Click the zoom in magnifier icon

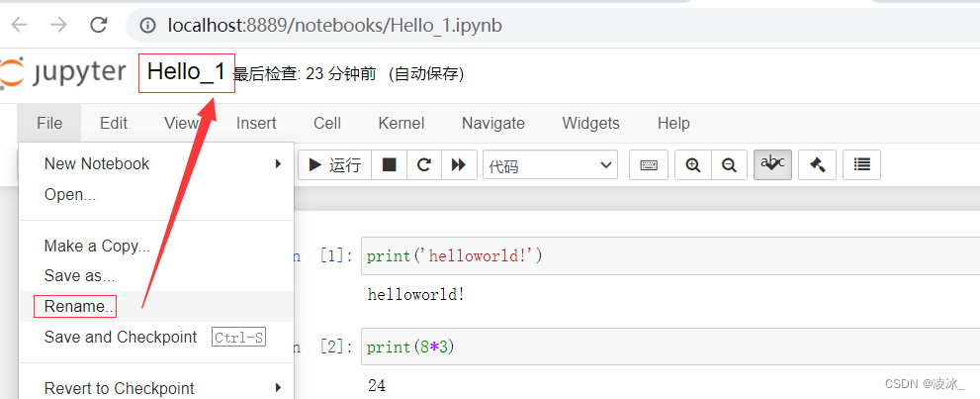click(x=693, y=165)
